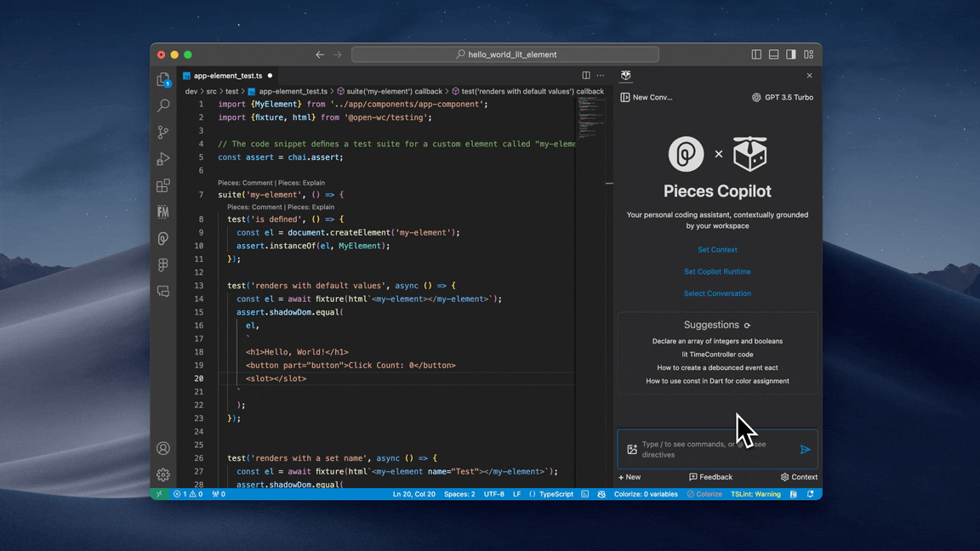Open the Extensions view
This screenshot has height=551, width=980.
coord(162,185)
